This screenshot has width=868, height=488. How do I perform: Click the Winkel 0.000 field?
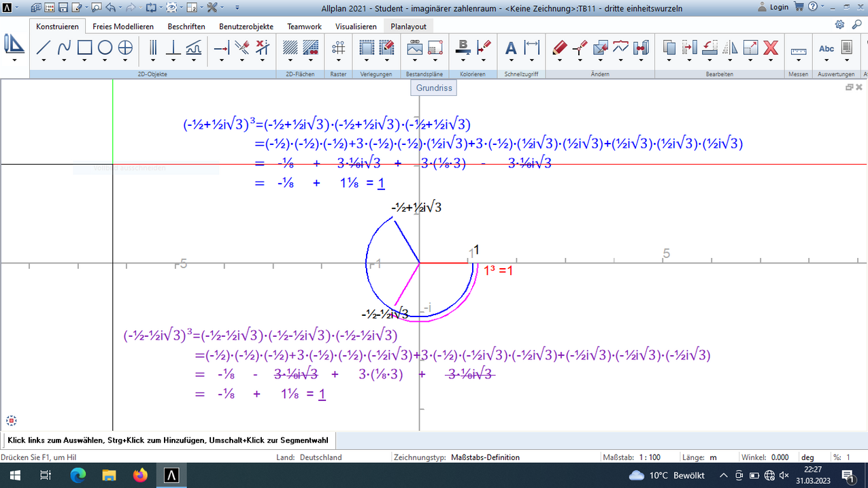point(780,457)
